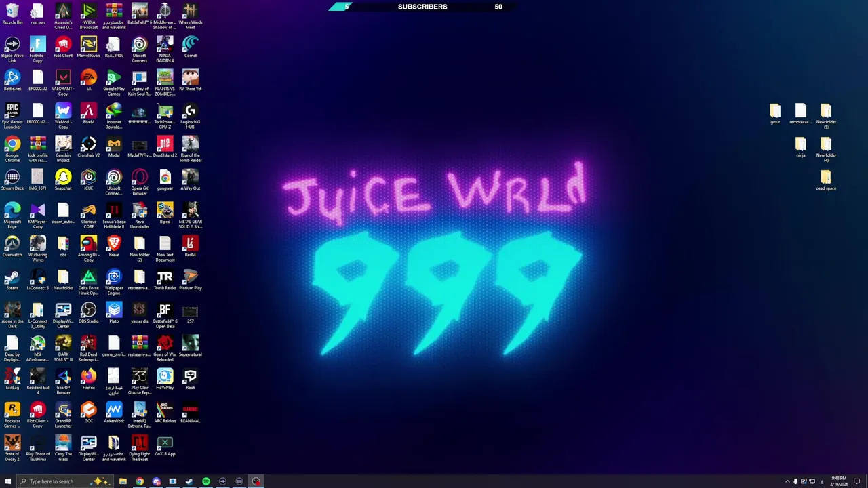Open Google Chrome desktop shortcut

point(12,149)
